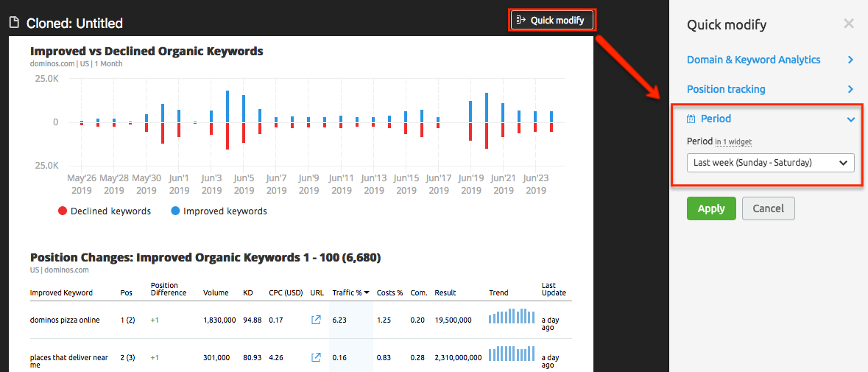This screenshot has height=372, width=868.
Task: Click trend chart for places that deliver near me
Action: 512,354
